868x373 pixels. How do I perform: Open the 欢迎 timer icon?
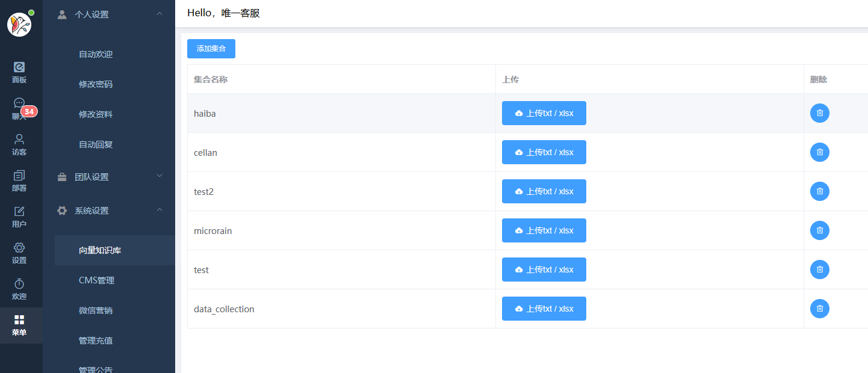(19, 289)
